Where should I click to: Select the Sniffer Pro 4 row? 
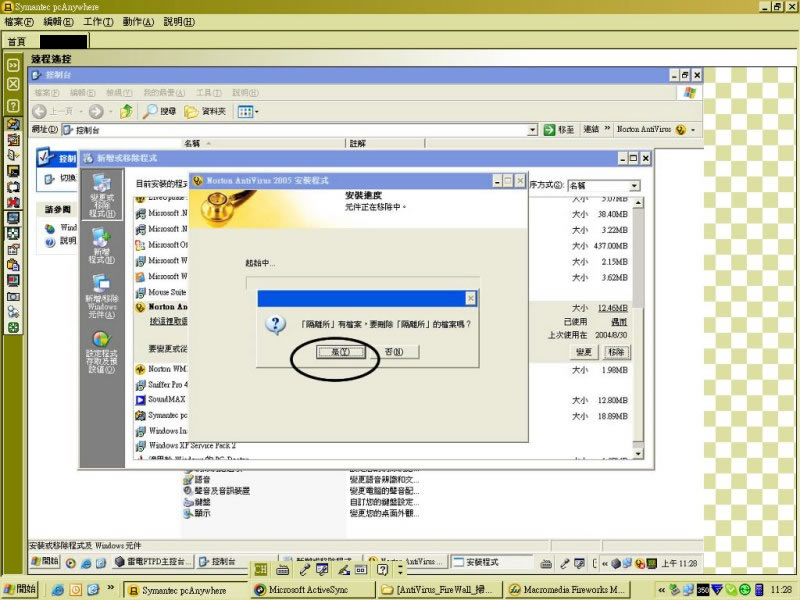click(162, 384)
